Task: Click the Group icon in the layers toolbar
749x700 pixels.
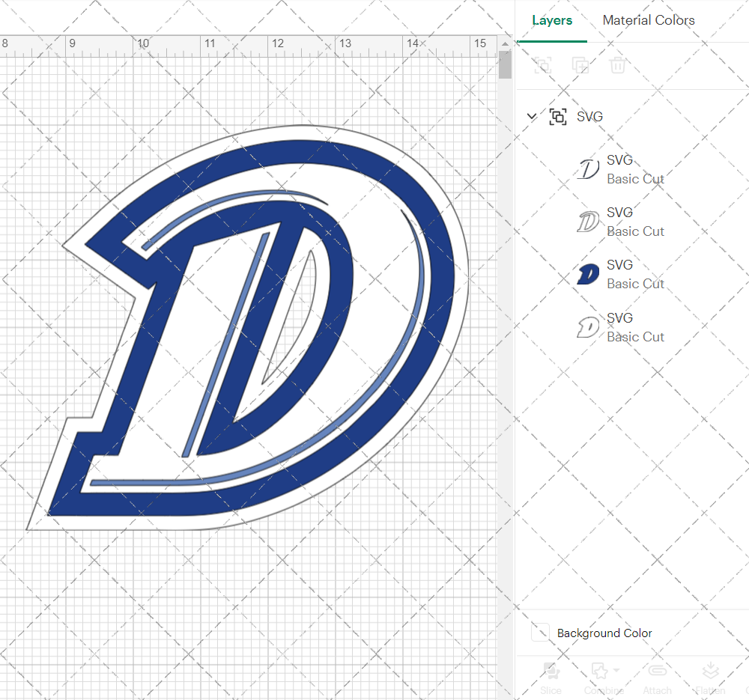Action: pyautogui.click(x=542, y=65)
